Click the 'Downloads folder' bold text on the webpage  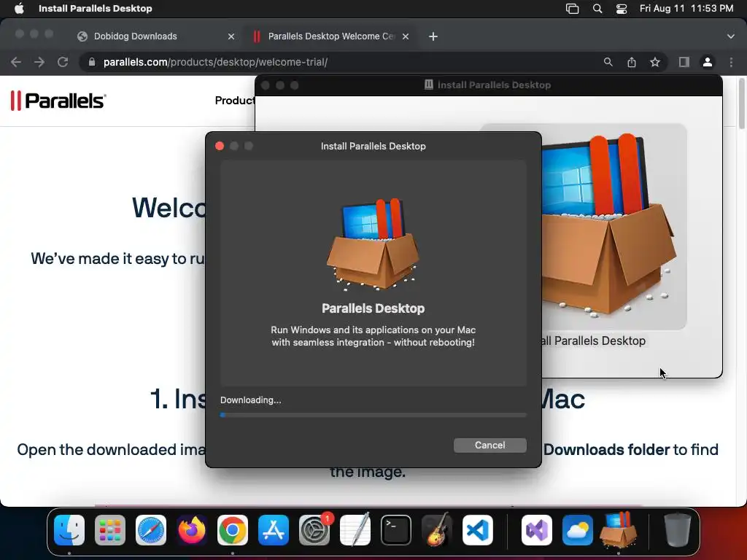(x=606, y=449)
